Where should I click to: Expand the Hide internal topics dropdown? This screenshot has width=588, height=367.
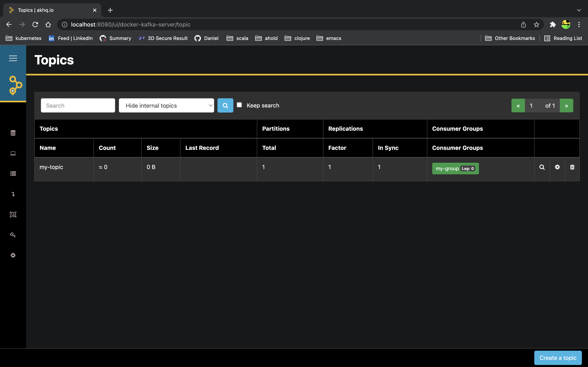click(166, 106)
